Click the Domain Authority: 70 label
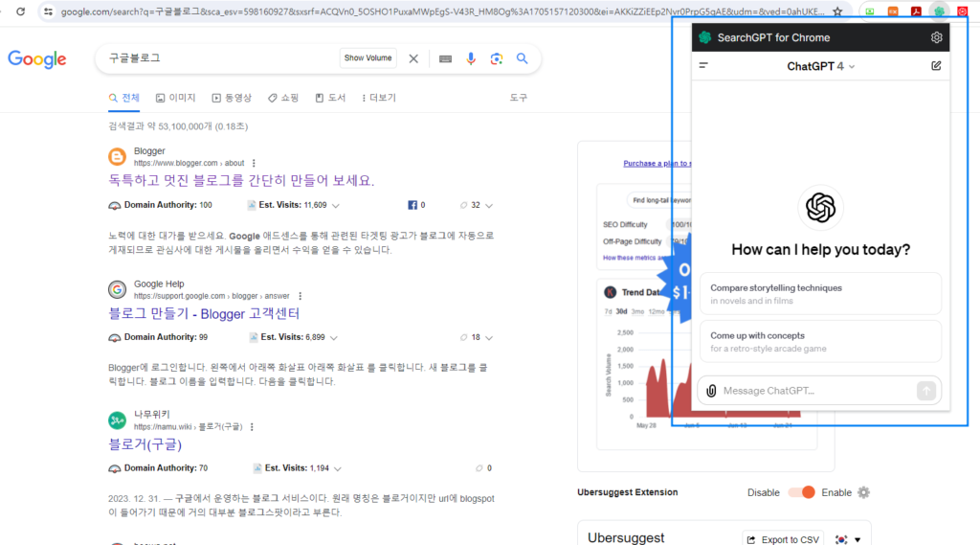980x545 pixels. pyautogui.click(x=166, y=468)
